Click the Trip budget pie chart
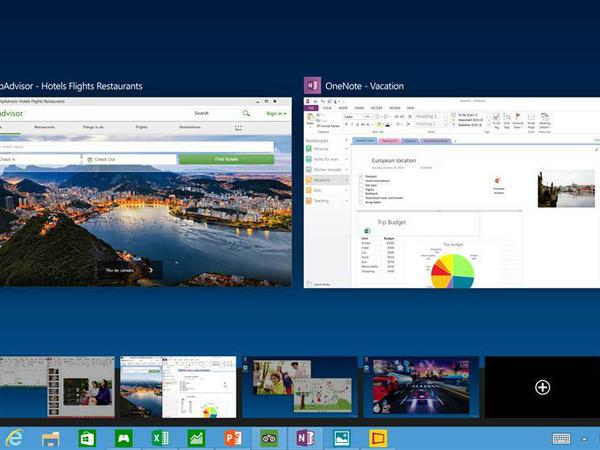600x450 pixels. (x=452, y=271)
